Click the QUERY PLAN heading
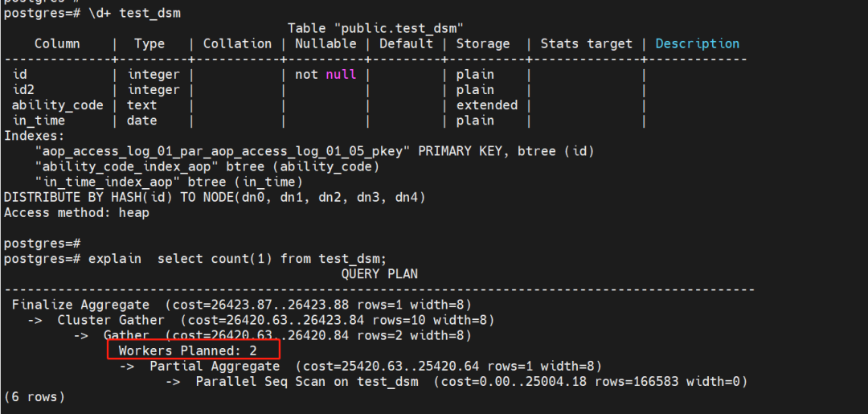The image size is (868, 414). pos(379,273)
